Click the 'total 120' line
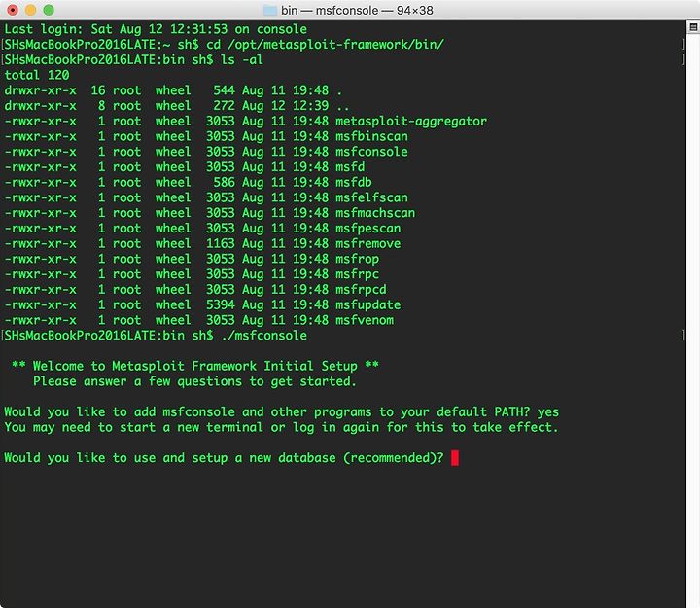The height and width of the screenshot is (608, 700). click(37, 75)
